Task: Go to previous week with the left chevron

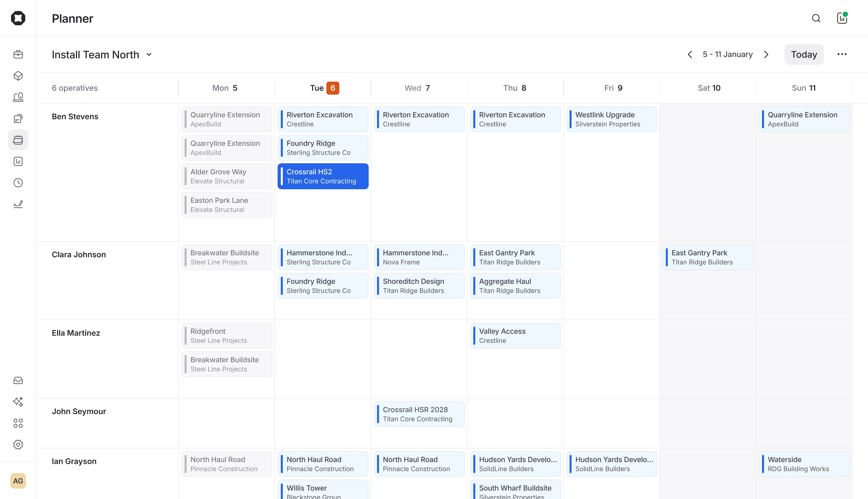Action: pyautogui.click(x=690, y=54)
